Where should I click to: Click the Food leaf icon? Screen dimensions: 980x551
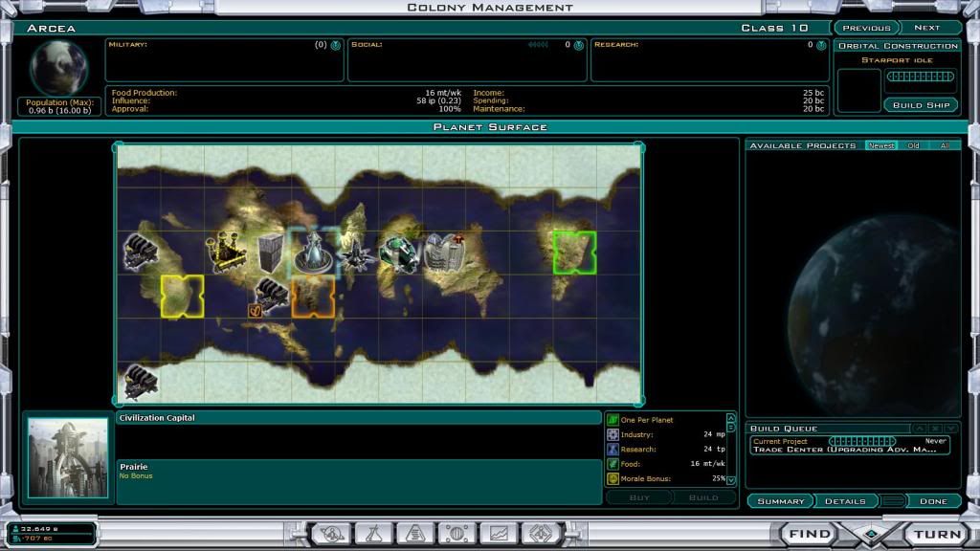point(612,464)
